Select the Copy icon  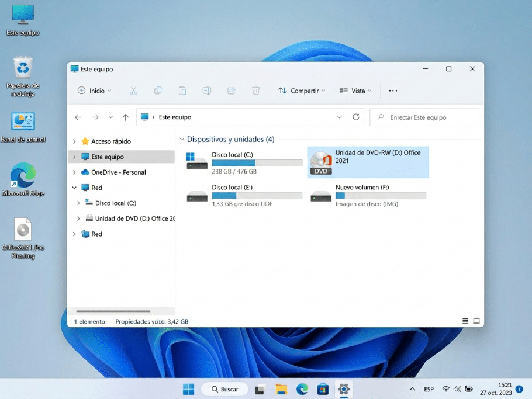(158, 91)
